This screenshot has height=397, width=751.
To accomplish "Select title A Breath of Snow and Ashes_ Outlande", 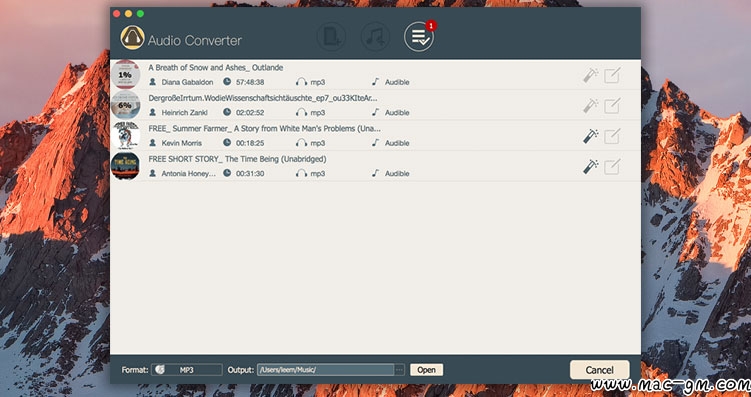I will (216, 68).
